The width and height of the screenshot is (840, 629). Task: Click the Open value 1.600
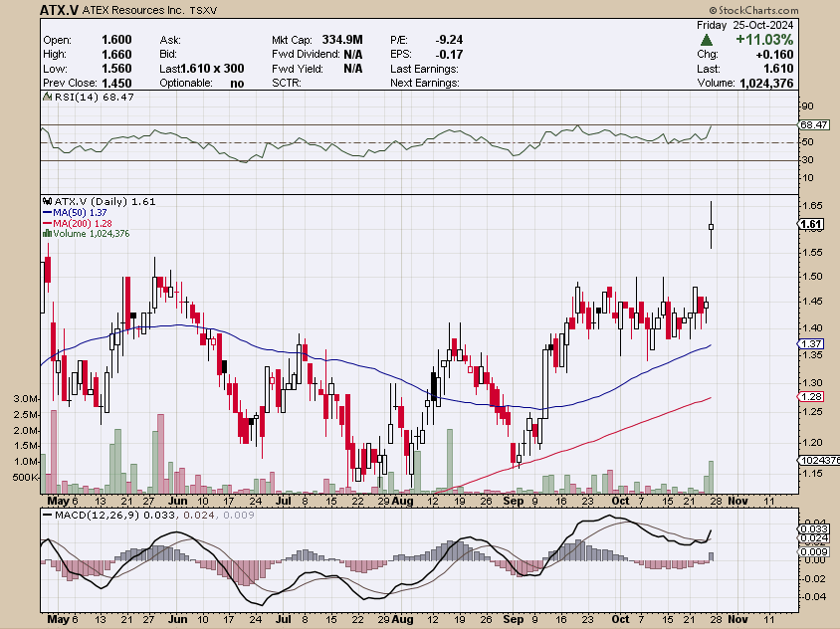[116, 40]
